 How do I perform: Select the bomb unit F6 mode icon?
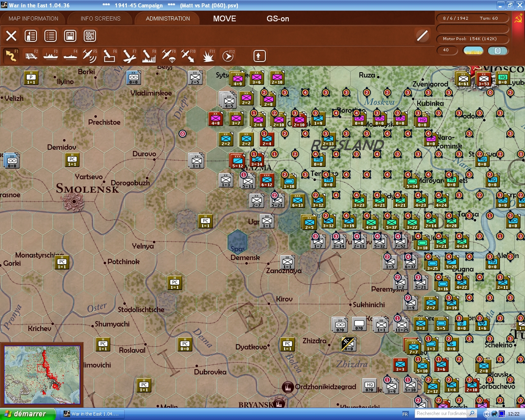tap(110, 56)
